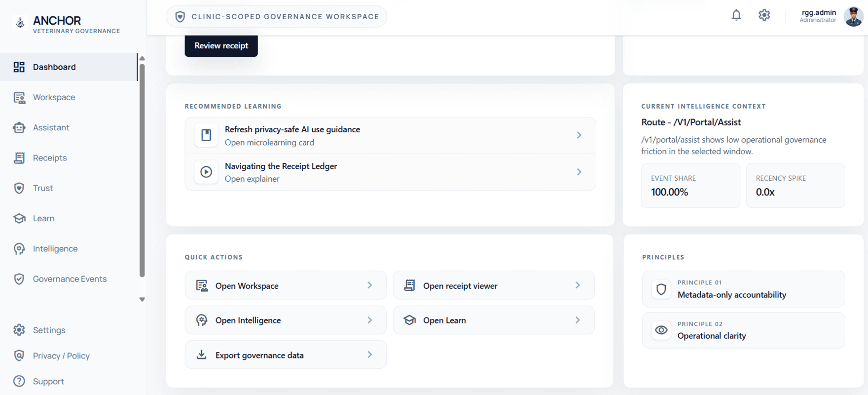
Task: Click the Event Share 100.00% tile
Action: (690, 186)
